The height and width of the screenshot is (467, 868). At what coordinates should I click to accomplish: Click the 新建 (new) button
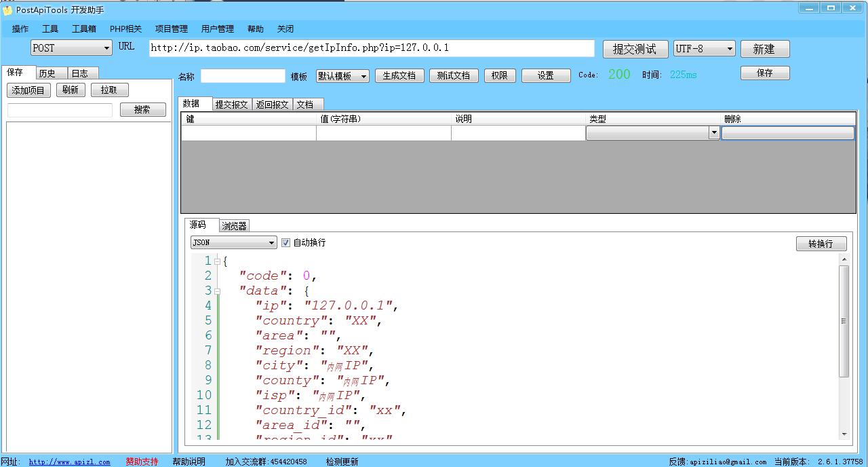764,48
